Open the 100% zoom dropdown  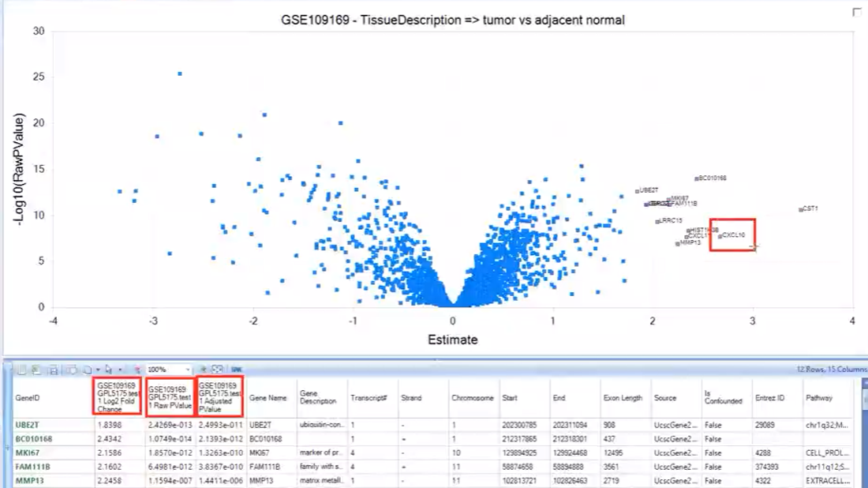pyautogui.click(x=188, y=370)
